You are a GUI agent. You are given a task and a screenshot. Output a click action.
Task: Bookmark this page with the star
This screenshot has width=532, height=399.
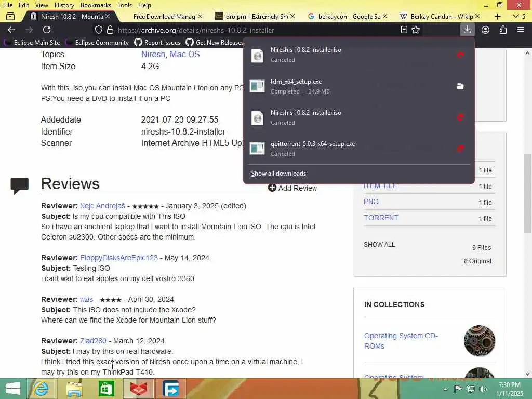pos(416,30)
